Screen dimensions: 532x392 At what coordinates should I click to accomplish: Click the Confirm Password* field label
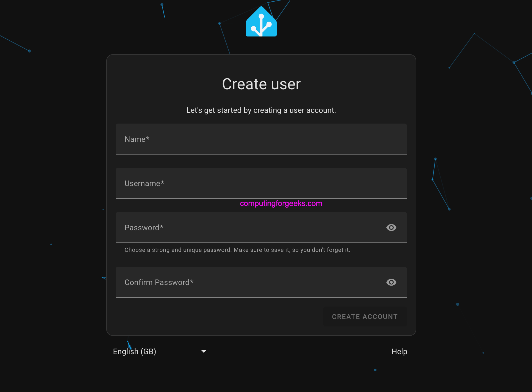159,282
